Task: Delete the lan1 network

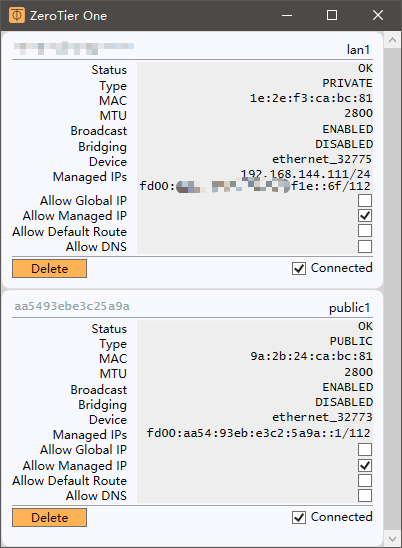Action: [x=49, y=268]
